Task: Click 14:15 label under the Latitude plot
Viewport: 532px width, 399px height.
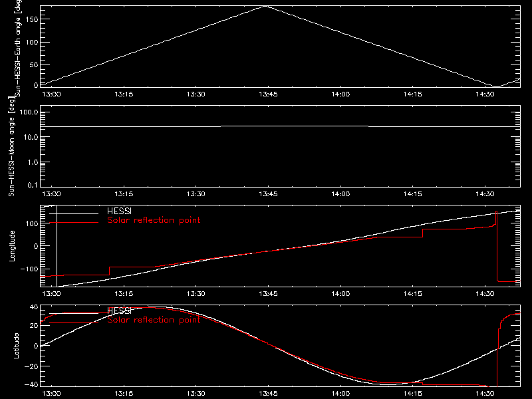Action: (x=413, y=394)
